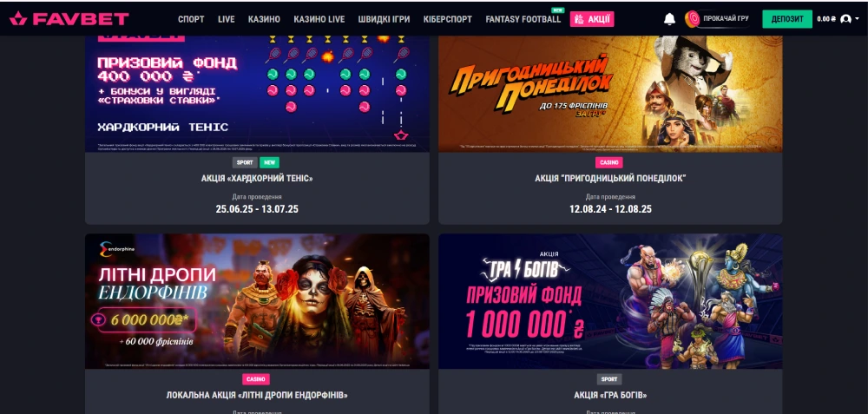Screen dimensions: 868x414
Task: Open the Спорт menu item
Action: pyautogui.click(x=191, y=19)
